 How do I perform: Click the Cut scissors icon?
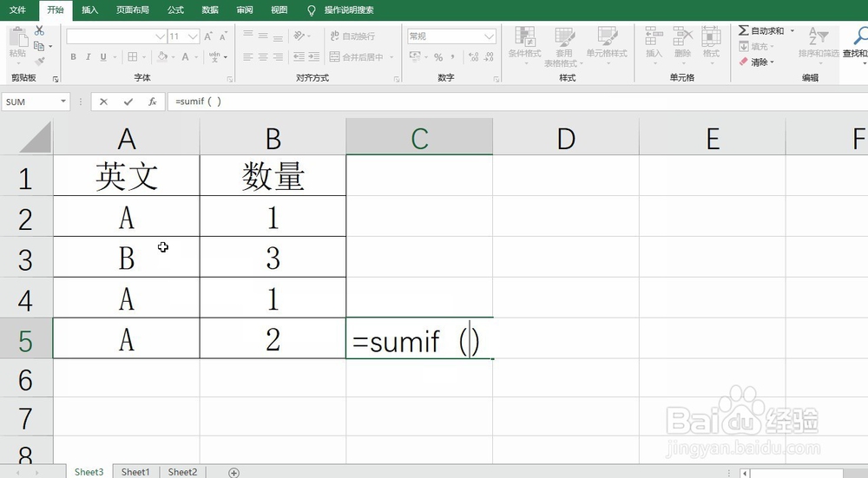39,31
